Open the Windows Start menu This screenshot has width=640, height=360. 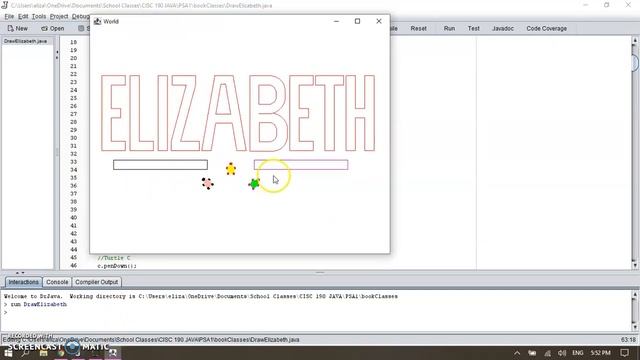(8, 353)
